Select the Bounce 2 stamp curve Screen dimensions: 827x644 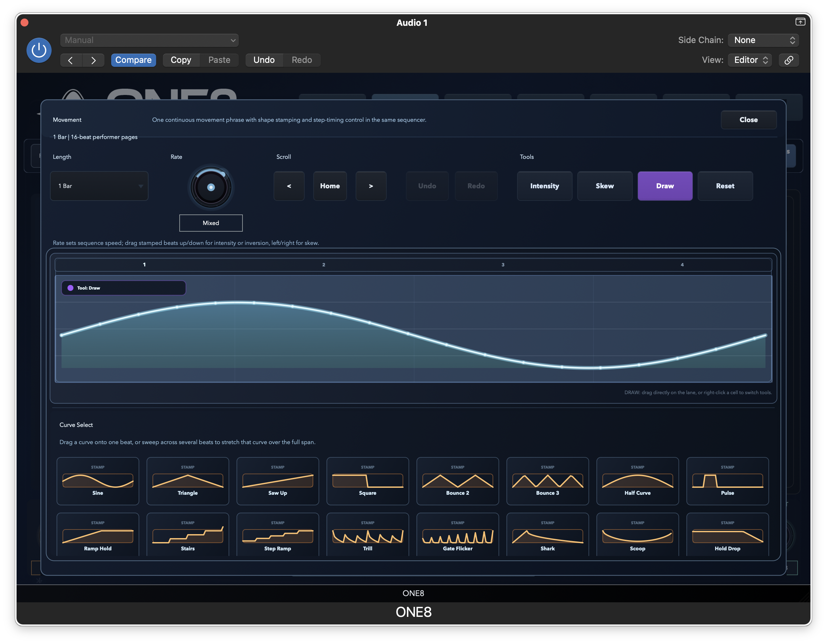click(457, 481)
